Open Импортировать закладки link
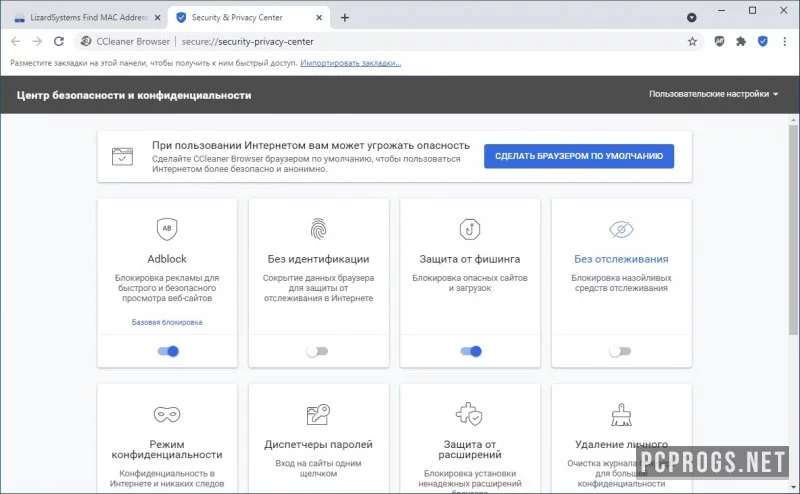Viewport: 800px width, 494px height. pos(350,63)
